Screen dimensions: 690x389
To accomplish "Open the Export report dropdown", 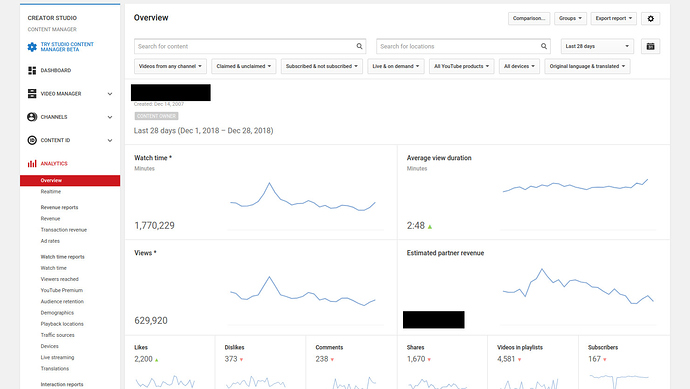I will click(613, 18).
